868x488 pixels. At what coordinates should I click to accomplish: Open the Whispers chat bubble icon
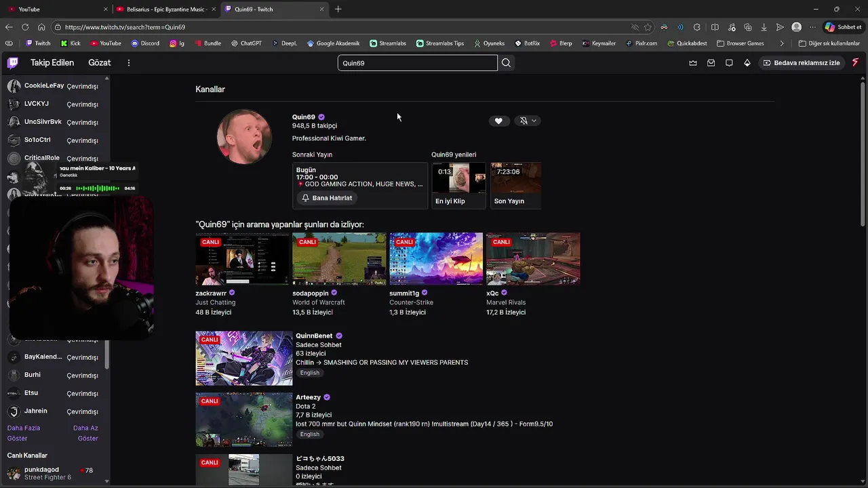pos(729,63)
